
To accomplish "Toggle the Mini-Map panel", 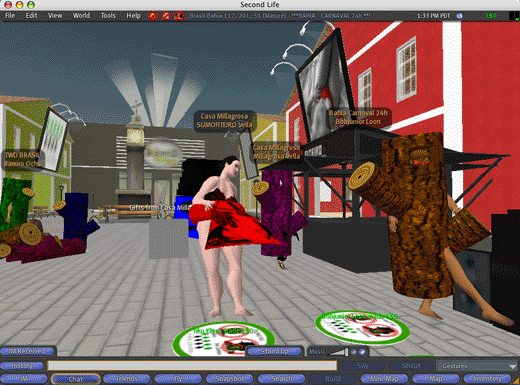I will [384, 379].
